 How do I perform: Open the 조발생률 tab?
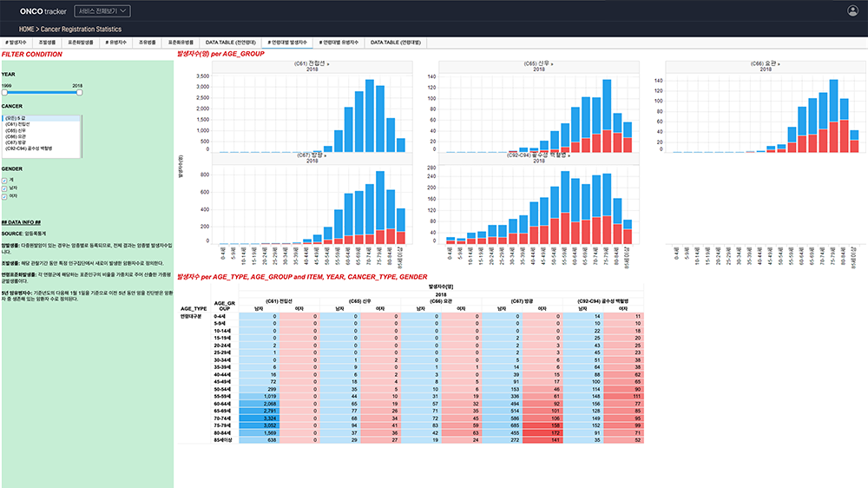tap(49, 42)
